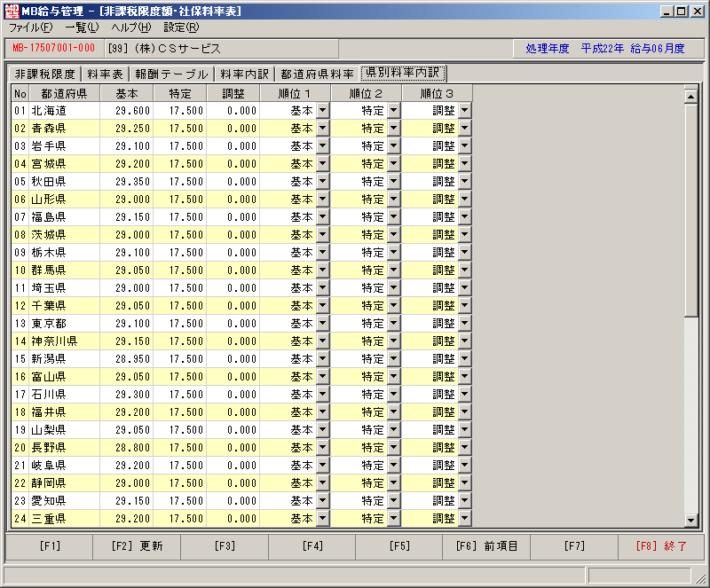Click the MB給与管理 app icon in title bar
This screenshot has height=588, width=710.
(x=12, y=11)
